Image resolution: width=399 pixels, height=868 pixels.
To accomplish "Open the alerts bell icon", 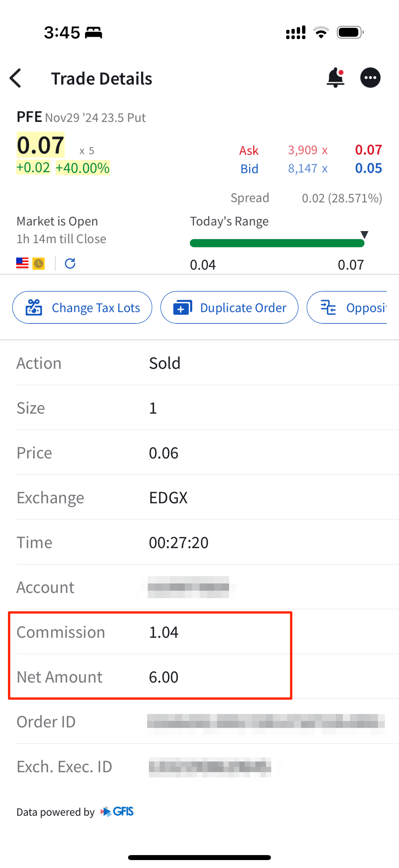I will 335,78.
